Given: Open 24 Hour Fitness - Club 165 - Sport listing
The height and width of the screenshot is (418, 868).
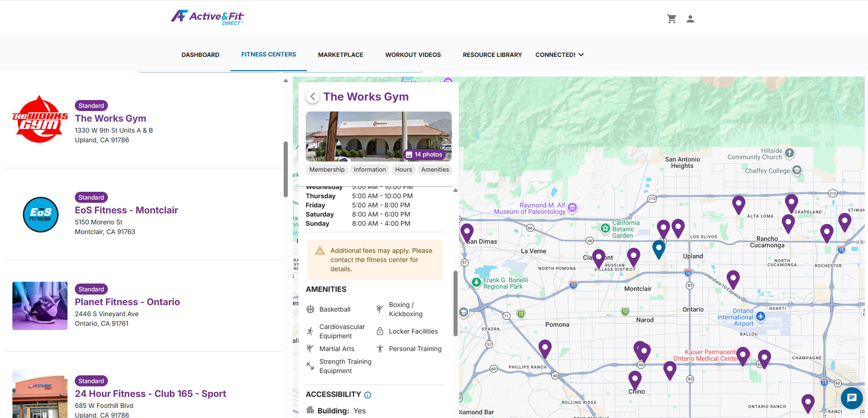Looking at the screenshot, I should tap(151, 394).
